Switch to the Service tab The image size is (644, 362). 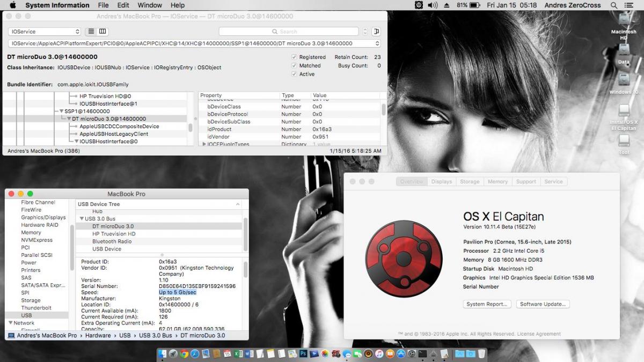tap(554, 182)
